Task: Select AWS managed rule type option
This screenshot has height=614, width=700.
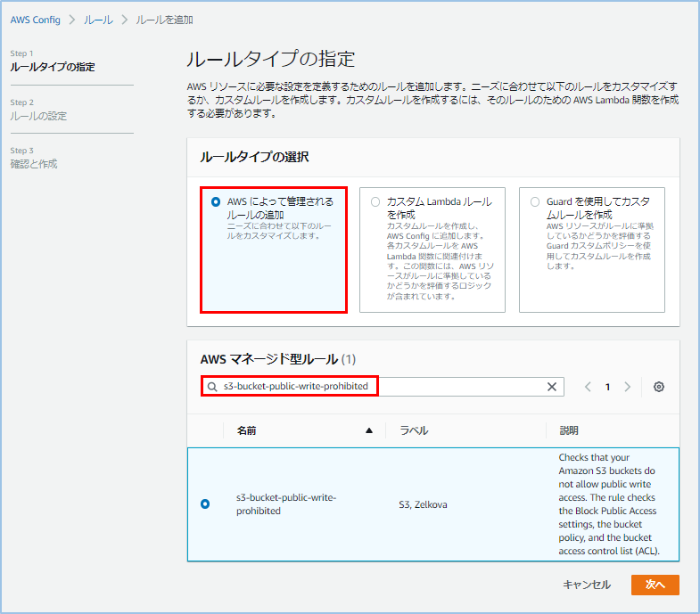Action: [x=216, y=202]
